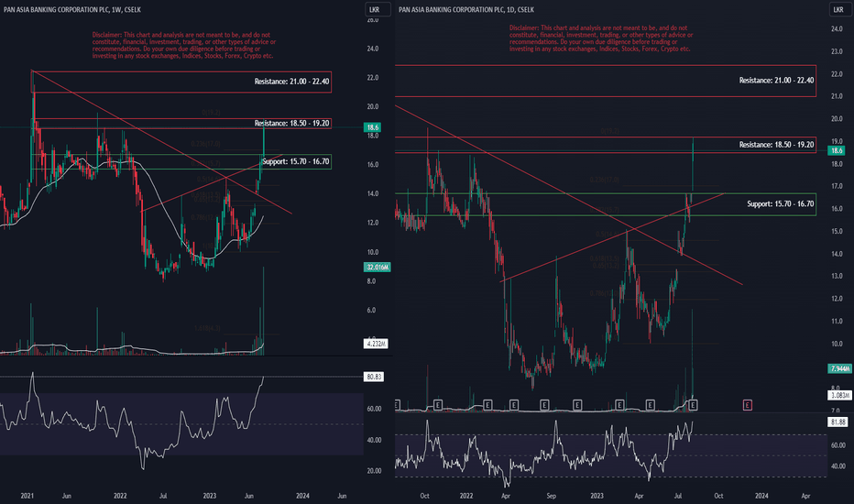Open the LKR currency selector on weekly chart
Viewport: 854px width, 504px height.
377,9
